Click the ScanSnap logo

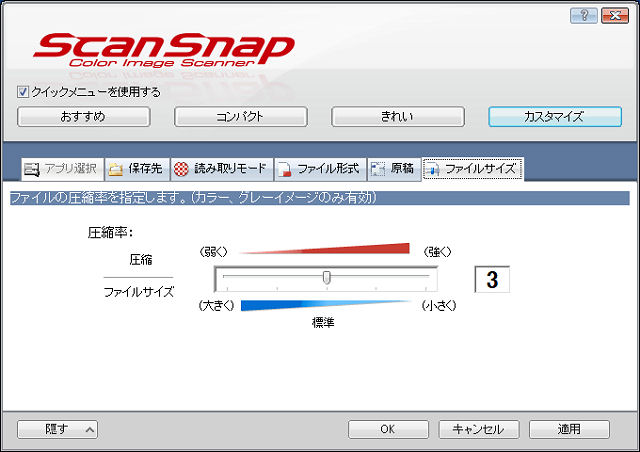tap(163, 50)
